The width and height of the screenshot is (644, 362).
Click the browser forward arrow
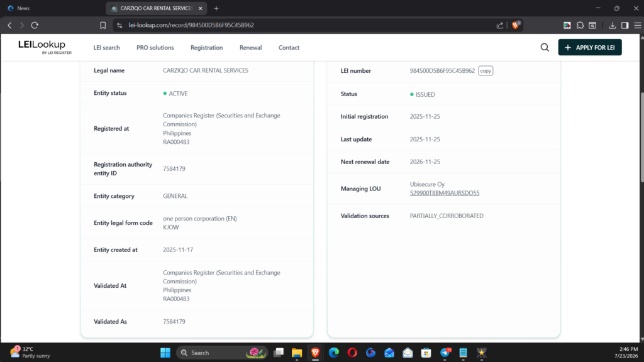[22, 25]
